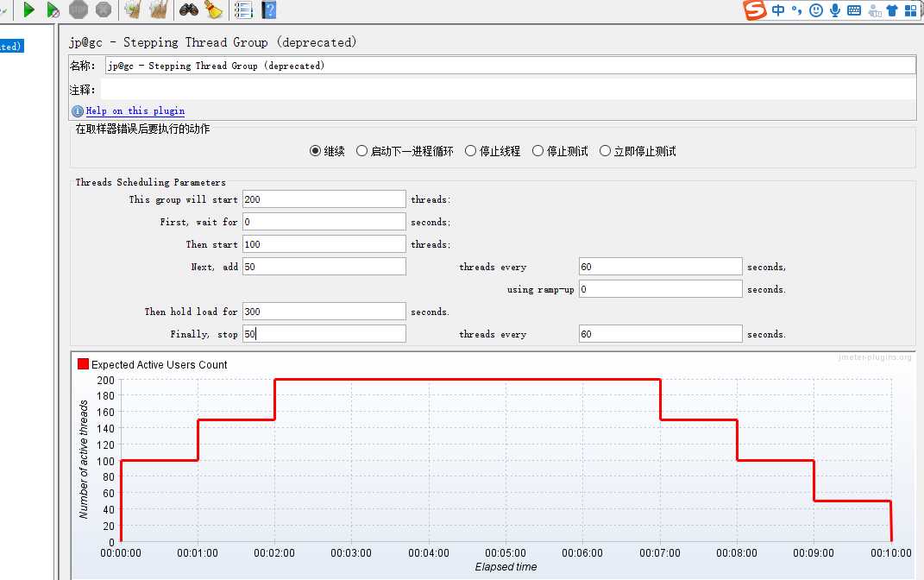This screenshot has width=924, height=580.
Task: Open Search with the binoculars icon
Action: pyautogui.click(x=189, y=9)
